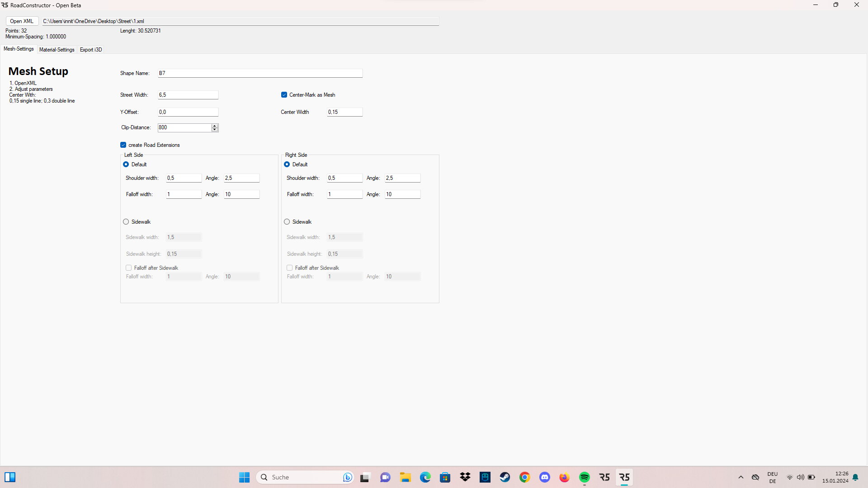Viewport: 868px width, 488px height.
Task: Open Discord from the taskbar
Action: click(x=545, y=477)
